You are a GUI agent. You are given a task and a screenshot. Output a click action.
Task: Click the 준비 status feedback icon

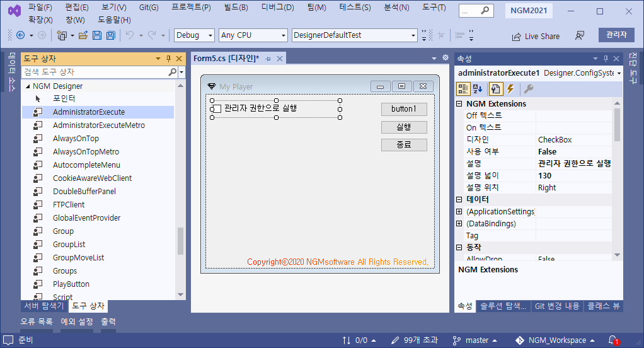tap(8, 340)
